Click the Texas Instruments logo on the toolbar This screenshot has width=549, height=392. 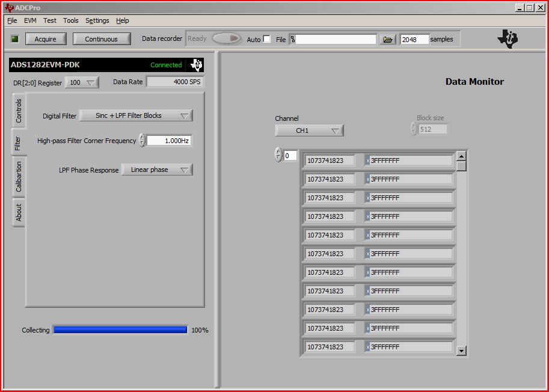508,38
